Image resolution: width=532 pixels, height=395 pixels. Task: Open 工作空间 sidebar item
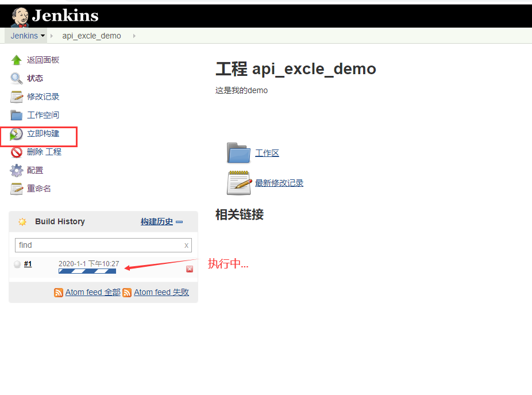pyautogui.click(x=43, y=115)
